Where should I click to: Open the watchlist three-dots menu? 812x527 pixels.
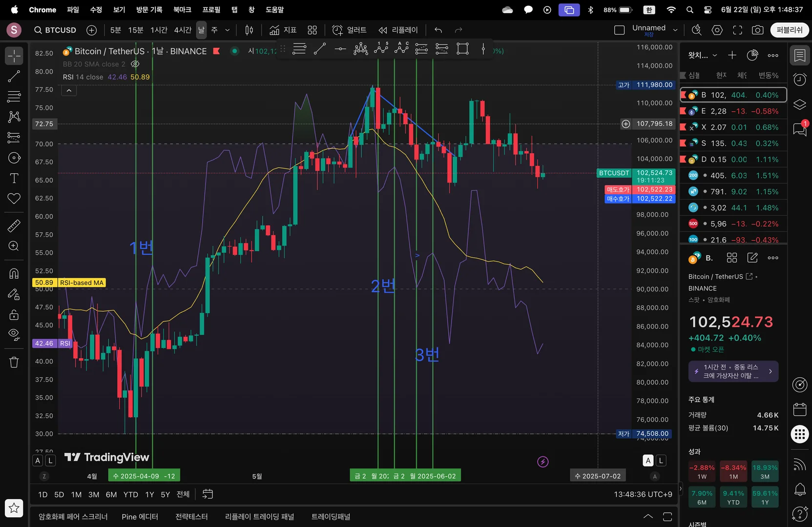pos(773,55)
